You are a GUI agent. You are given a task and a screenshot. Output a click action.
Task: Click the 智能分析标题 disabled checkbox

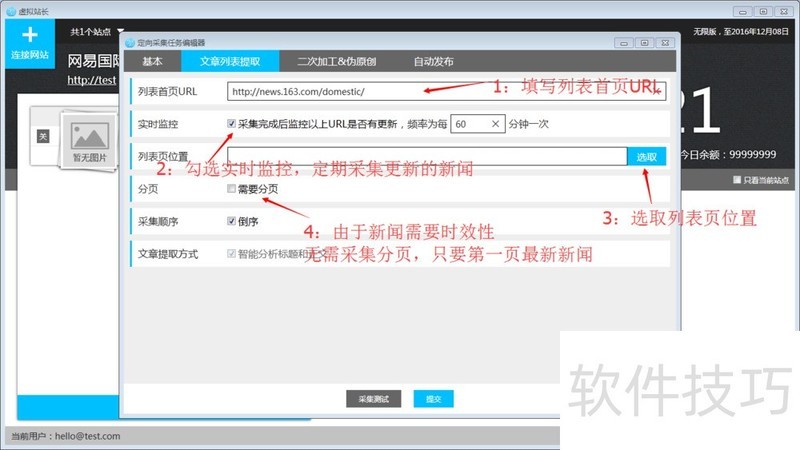231,254
